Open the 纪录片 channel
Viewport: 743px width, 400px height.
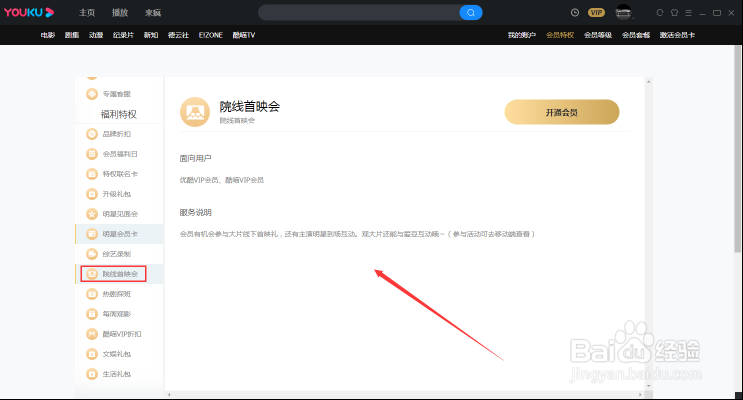coord(123,35)
